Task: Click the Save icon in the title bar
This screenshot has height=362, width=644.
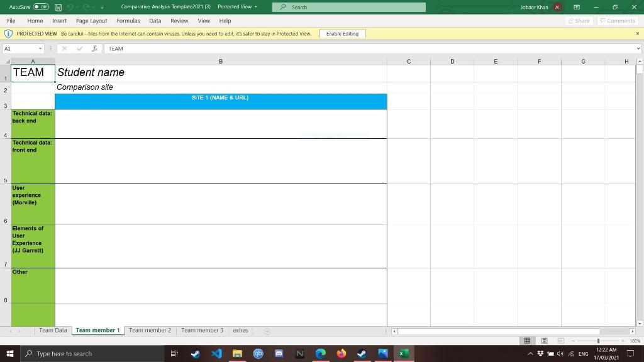Action: 58,6
